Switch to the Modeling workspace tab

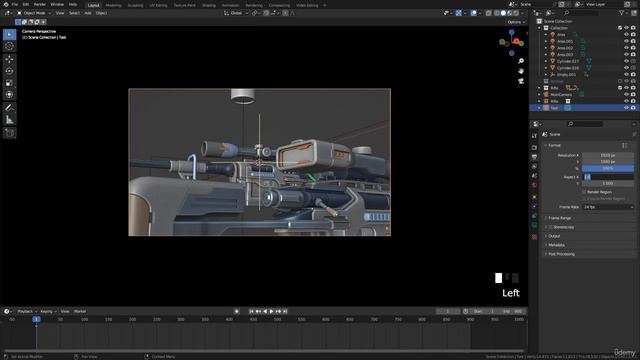113,5
